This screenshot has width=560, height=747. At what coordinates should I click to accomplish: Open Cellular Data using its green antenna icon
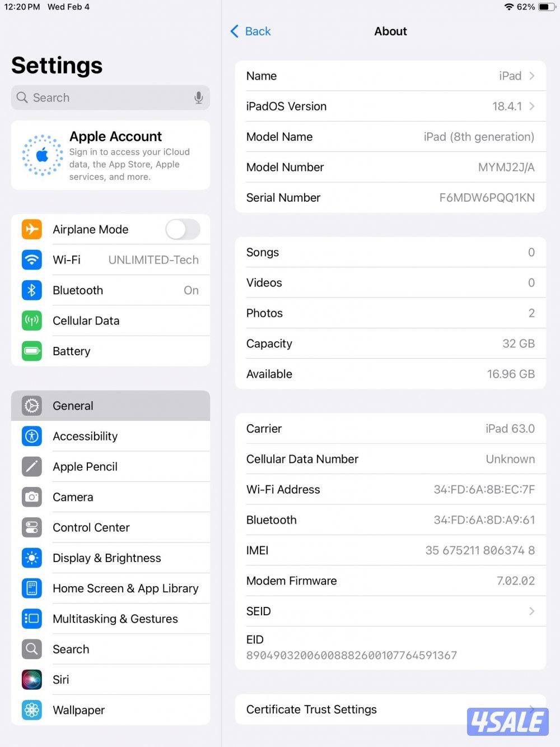tap(32, 321)
